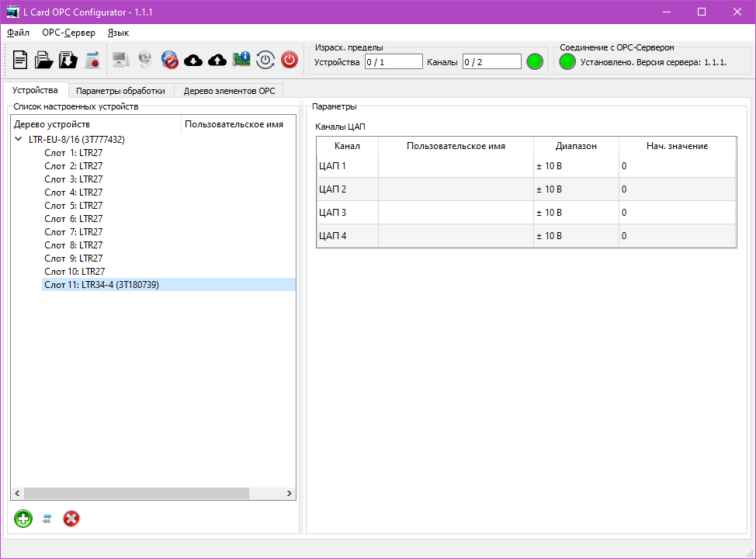Select the LTR-EU-8/16 (3T777432) crate

pyautogui.click(x=77, y=140)
